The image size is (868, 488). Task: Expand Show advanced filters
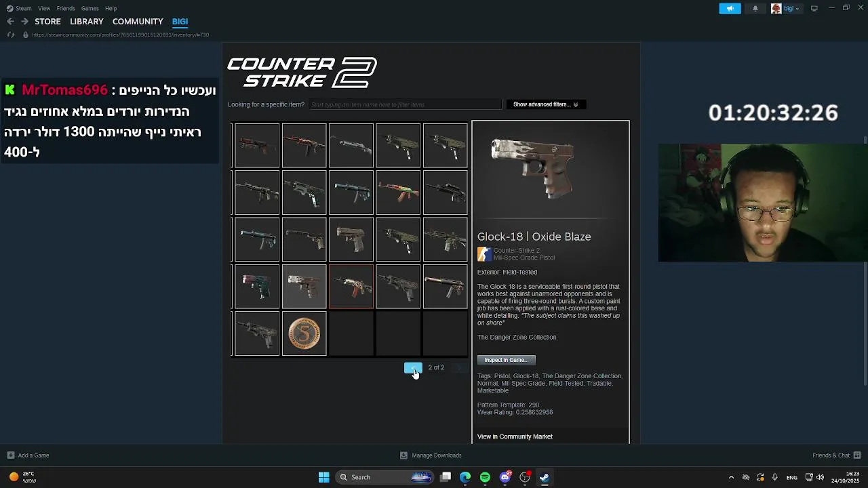(x=546, y=104)
